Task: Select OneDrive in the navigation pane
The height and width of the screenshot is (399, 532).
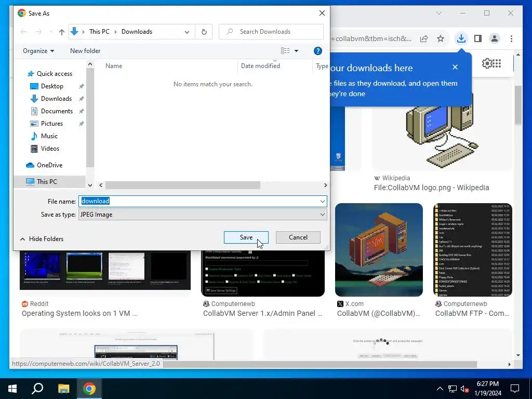Action: 49,165
